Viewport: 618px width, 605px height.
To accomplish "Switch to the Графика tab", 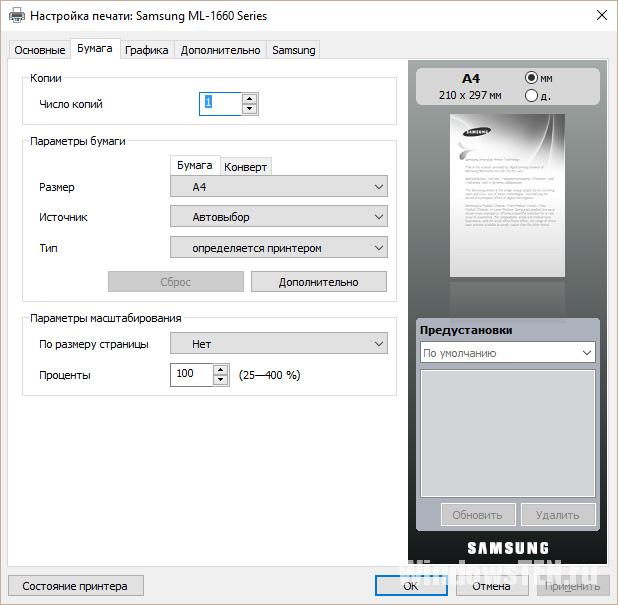I will coord(147,50).
